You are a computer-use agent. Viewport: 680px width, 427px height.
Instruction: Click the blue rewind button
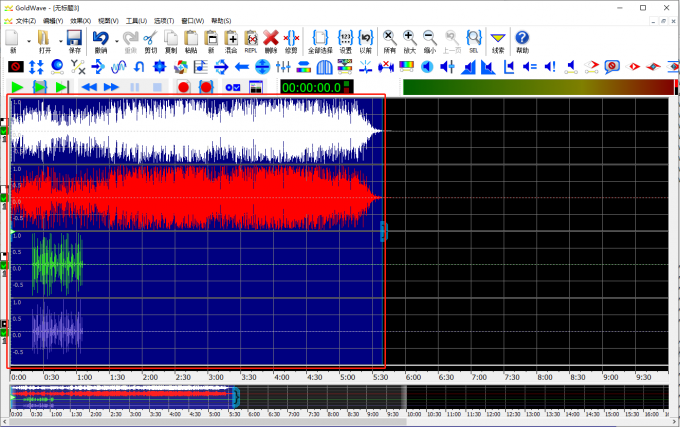tap(89, 87)
